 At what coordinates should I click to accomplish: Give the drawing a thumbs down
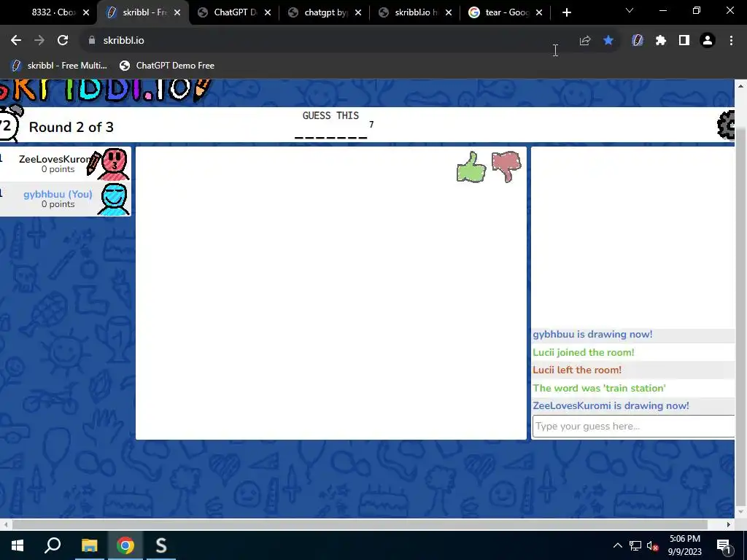[506, 167]
